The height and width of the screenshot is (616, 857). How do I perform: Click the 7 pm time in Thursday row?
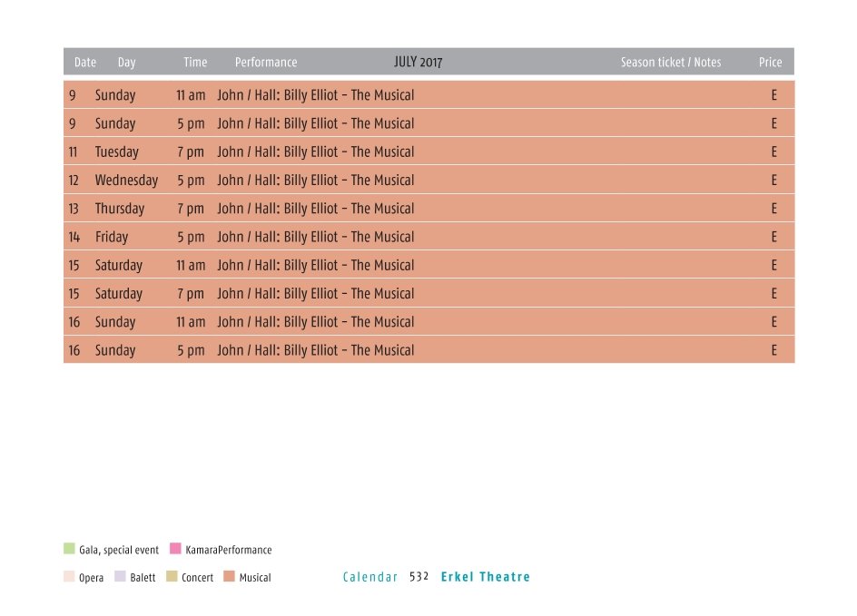click(x=191, y=209)
